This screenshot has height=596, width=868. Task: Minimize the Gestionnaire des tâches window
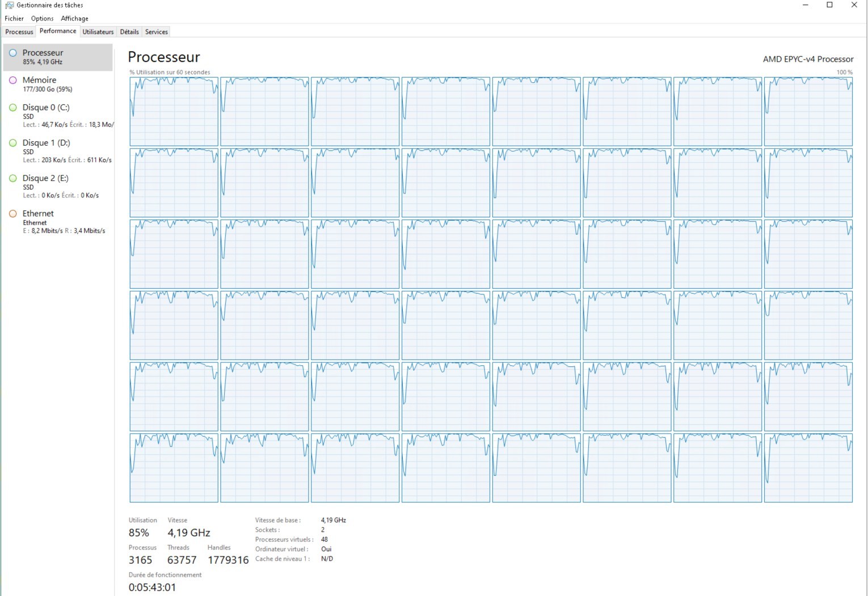[x=805, y=5]
